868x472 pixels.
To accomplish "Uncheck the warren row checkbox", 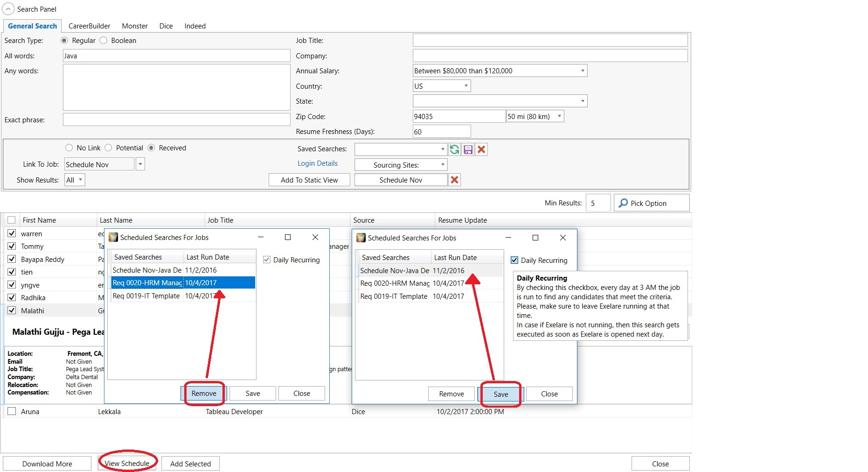I will (12, 233).
